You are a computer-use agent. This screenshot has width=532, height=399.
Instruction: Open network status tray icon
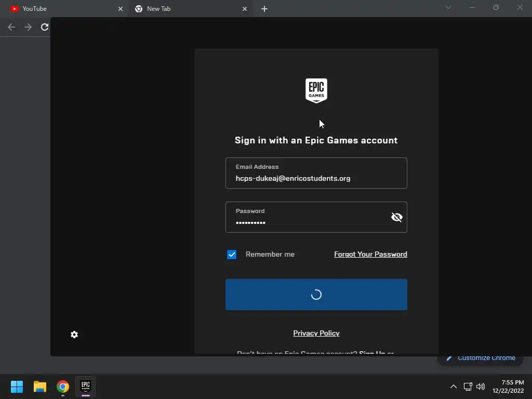(468, 387)
